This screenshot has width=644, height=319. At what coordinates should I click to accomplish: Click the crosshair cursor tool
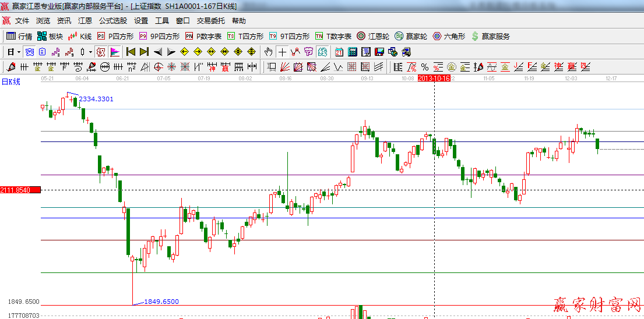coord(282,52)
